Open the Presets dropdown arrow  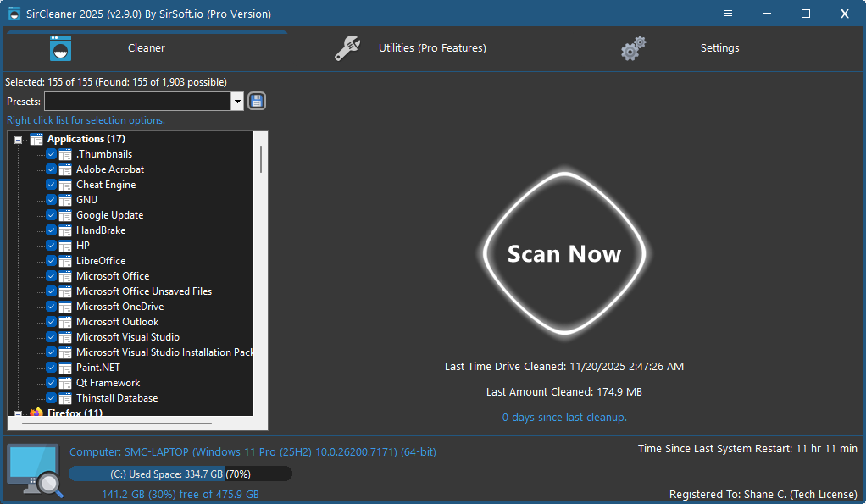[236, 102]
